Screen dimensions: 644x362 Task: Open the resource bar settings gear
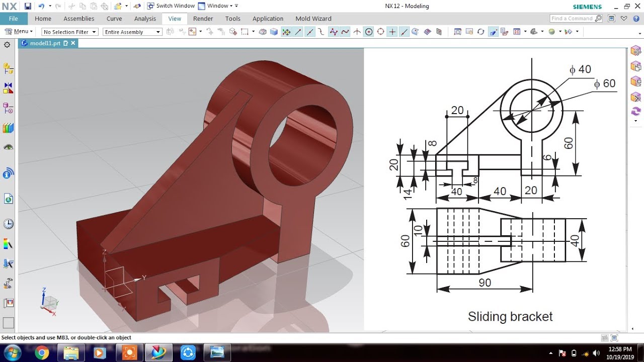point(7,45)
